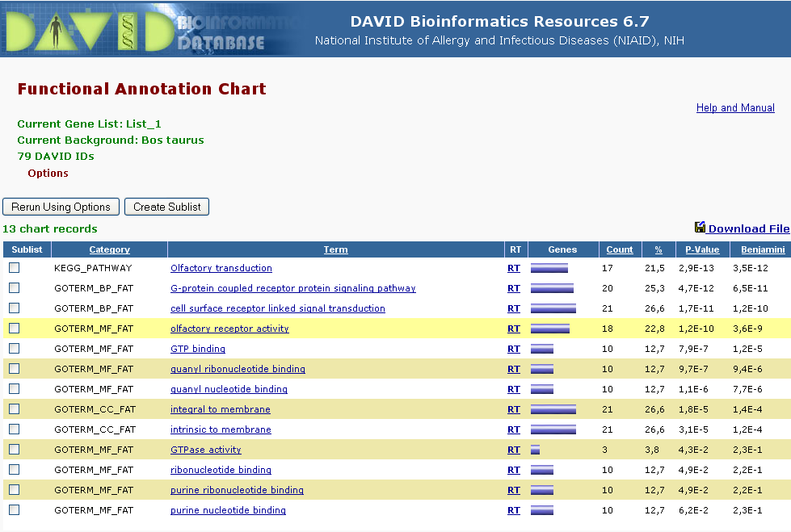Click 'Current Gene List: List_1' text
The image size is (791, 532).
90,124
